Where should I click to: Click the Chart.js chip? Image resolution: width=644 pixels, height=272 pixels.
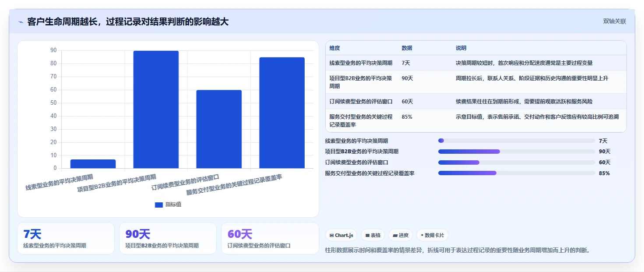[x=341, y=235]
